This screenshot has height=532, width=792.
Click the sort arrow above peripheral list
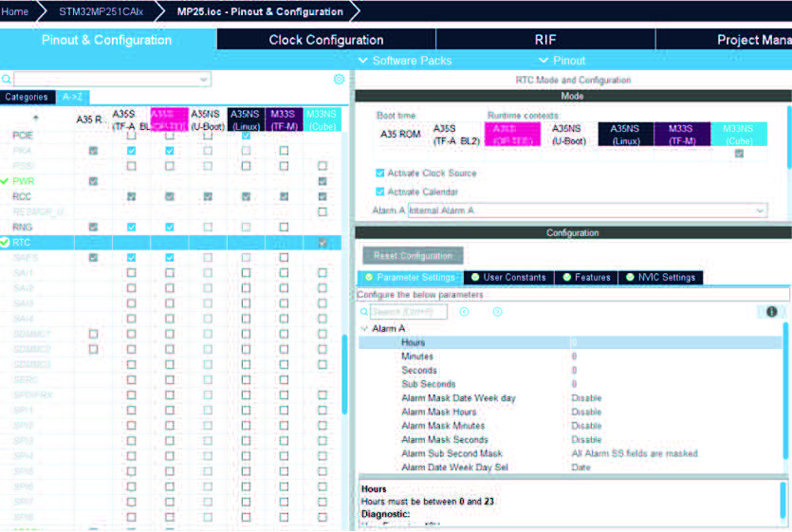pyautogui.click(x=35, y=119)
